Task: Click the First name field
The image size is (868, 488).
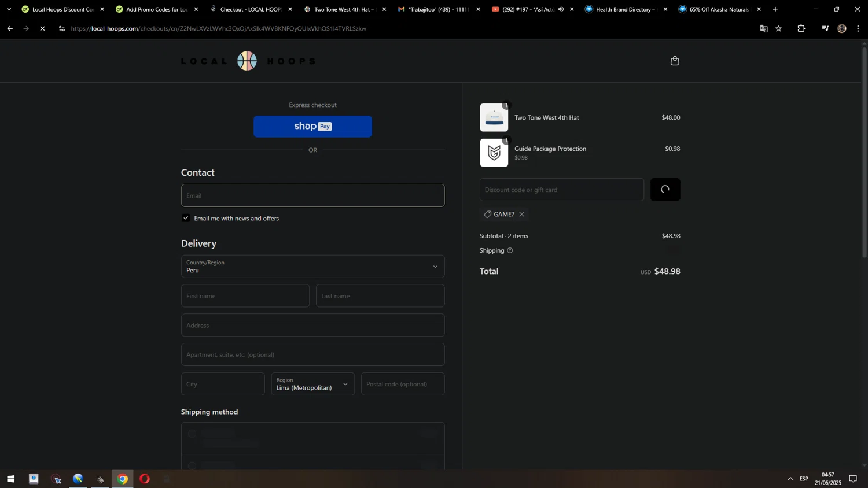Action: click(x=245, y=296)
